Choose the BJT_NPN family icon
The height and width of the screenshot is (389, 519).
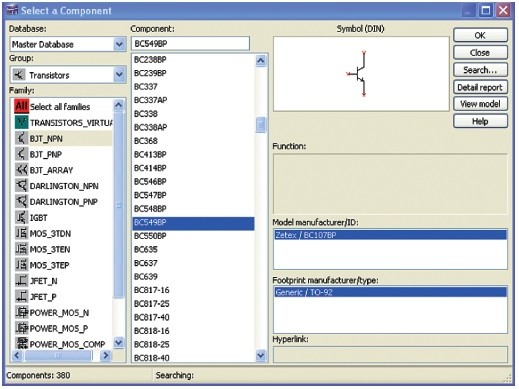[x=21, y=138]
